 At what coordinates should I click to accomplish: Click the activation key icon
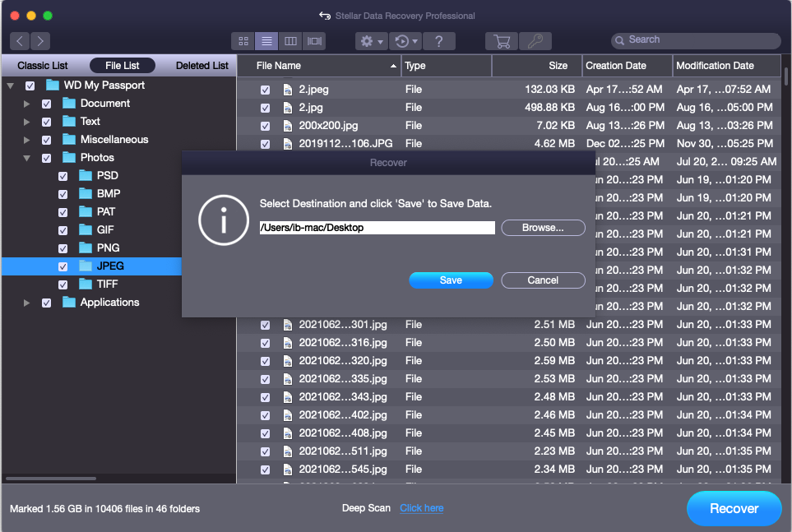(x=535, y=41)
